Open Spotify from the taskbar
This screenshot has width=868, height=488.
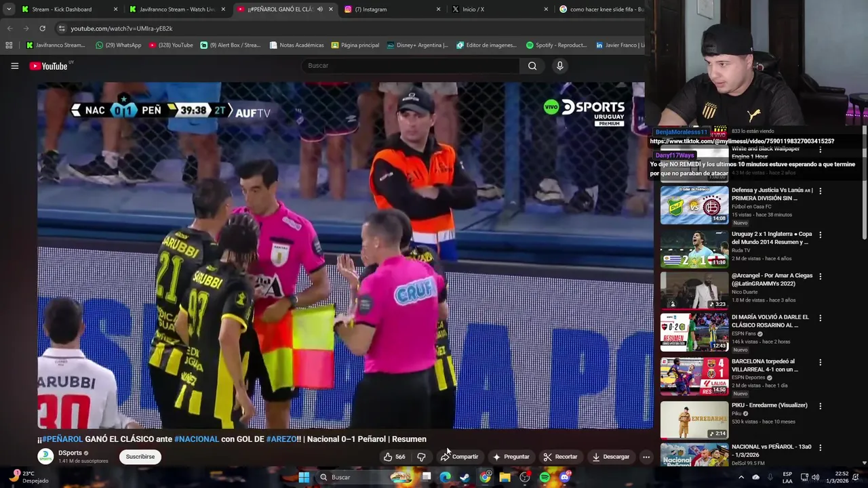[x=545, y=477]
